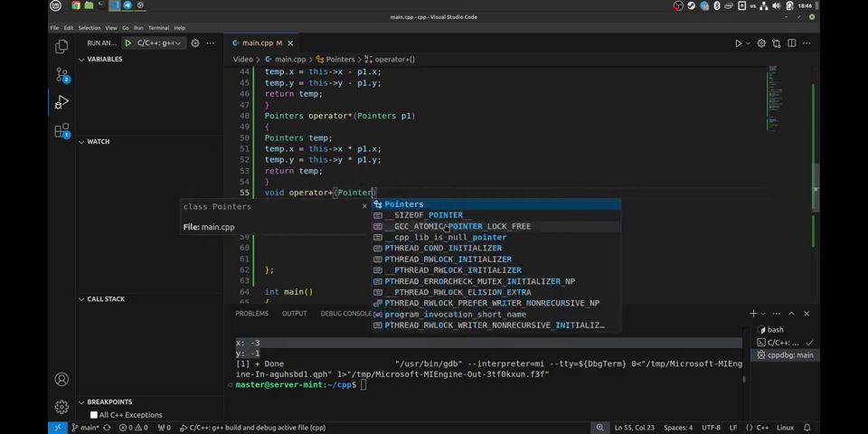Open the volume tray control
This screenshot has width=868, height=434.
pos(776,5)
